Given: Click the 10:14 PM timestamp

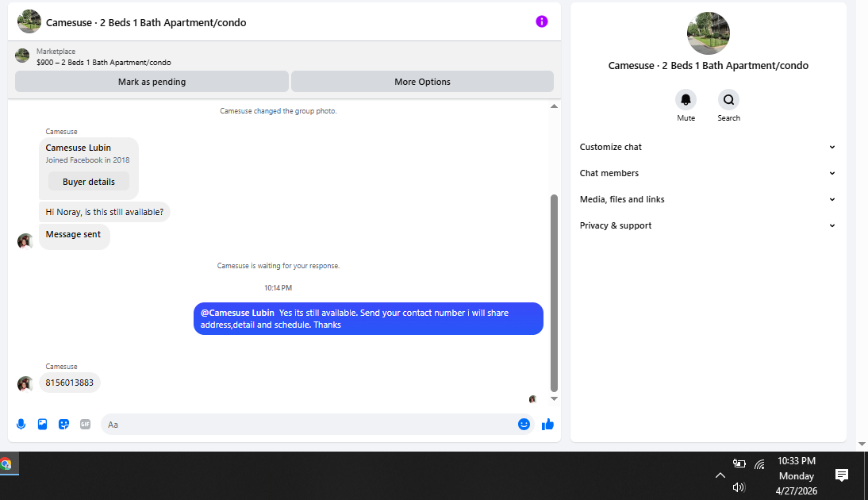Looking at the screenshot, I should (x=278, y=288).
